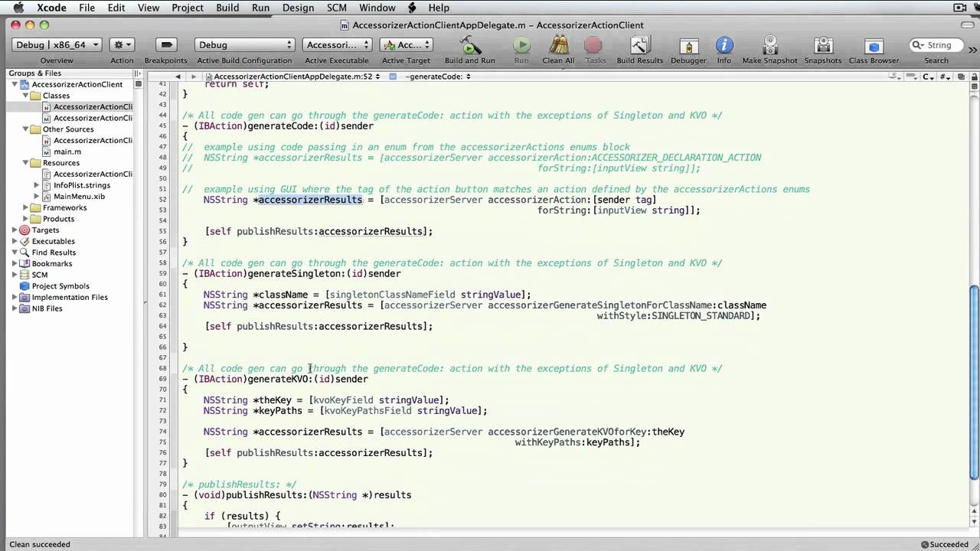
Task: Open the bookmarks popup in navigation bar
Action: pos(895,77)
